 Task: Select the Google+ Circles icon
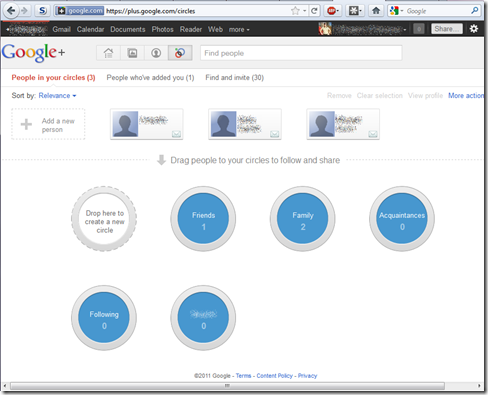click(180, 53)
